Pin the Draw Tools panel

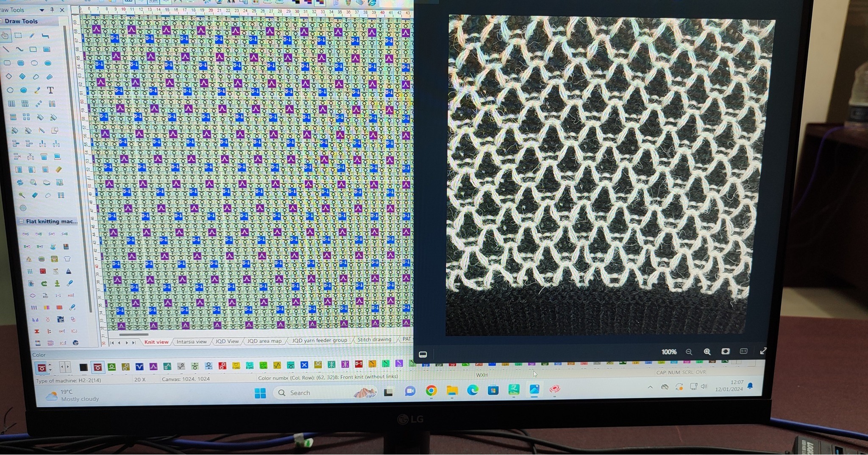[x=52, y=10]
